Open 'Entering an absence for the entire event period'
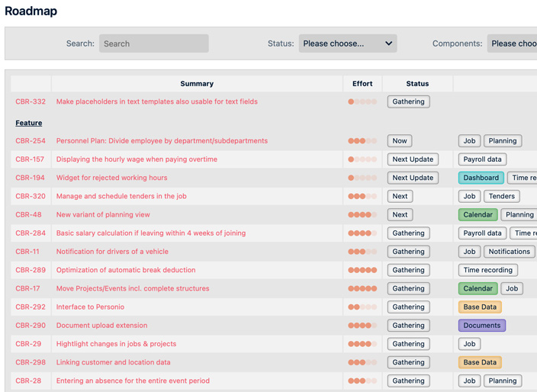Image resolution: width=537 pixels, height=392 pixels. 133,381
